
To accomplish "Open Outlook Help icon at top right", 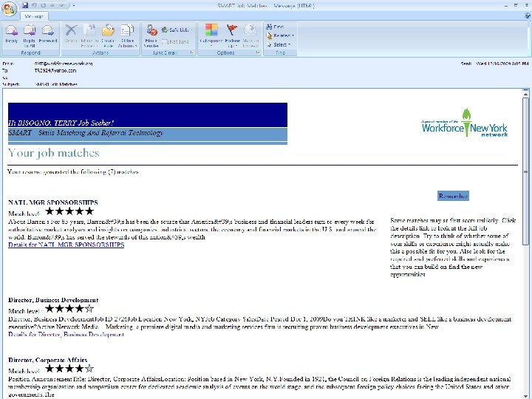I will [528, 16].
